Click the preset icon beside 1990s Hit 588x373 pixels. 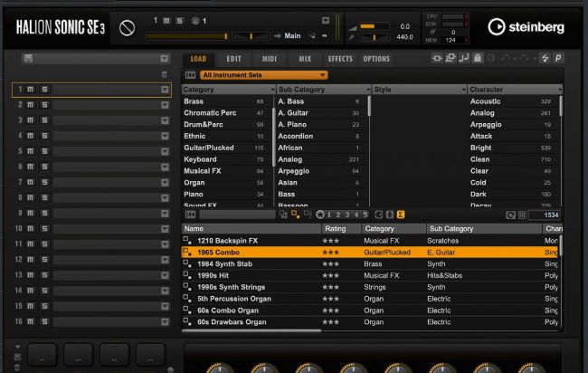click(187, 275)
